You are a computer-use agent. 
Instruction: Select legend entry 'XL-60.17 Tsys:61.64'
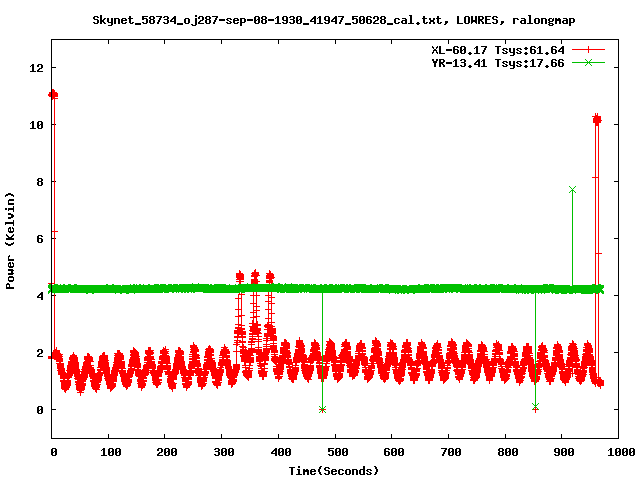click(x=498, y=50)
